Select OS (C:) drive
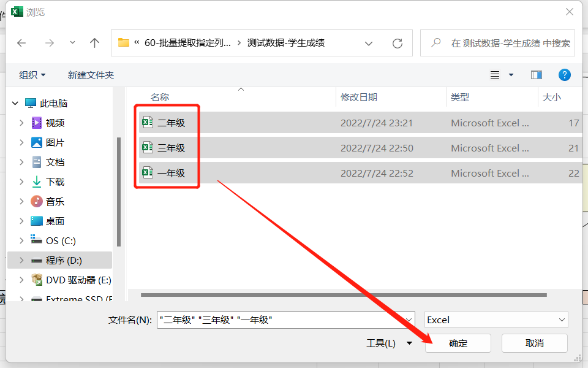Image resolution: width=588 pixels, height=368 pixels. [x=61, y=240]
